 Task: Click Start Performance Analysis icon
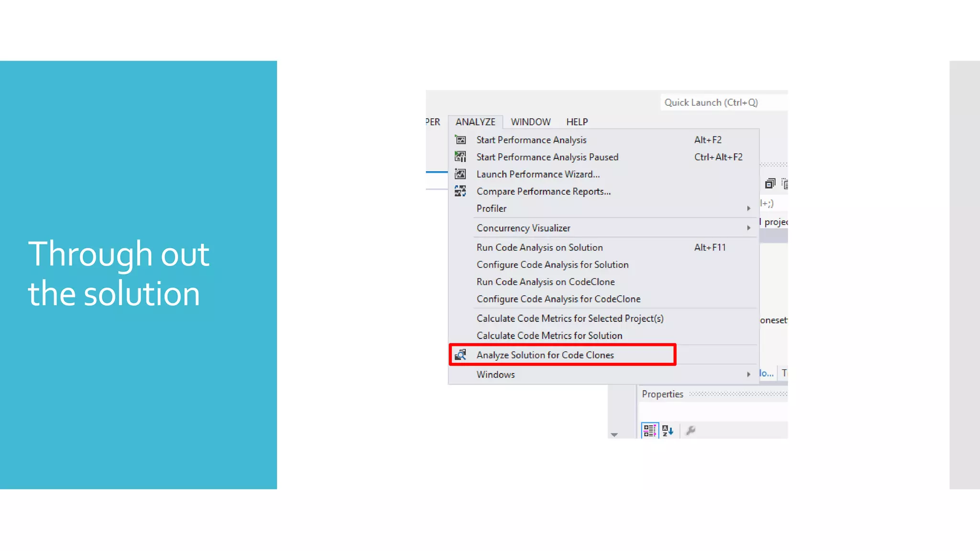pos(460,140)
